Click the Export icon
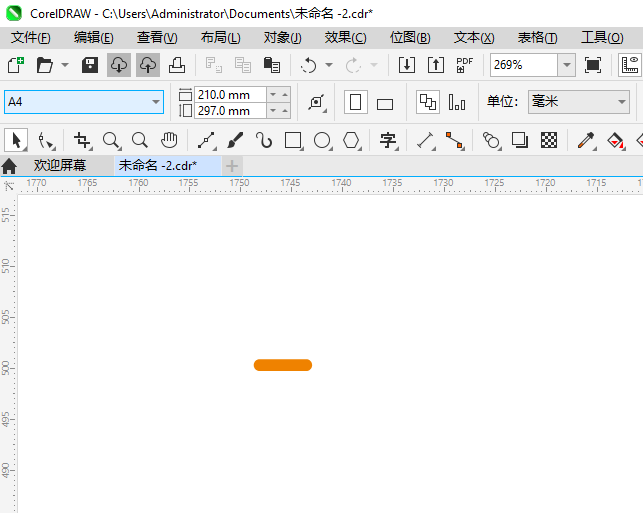The height and width of the screenshot is (513, 643). point(436,65)
